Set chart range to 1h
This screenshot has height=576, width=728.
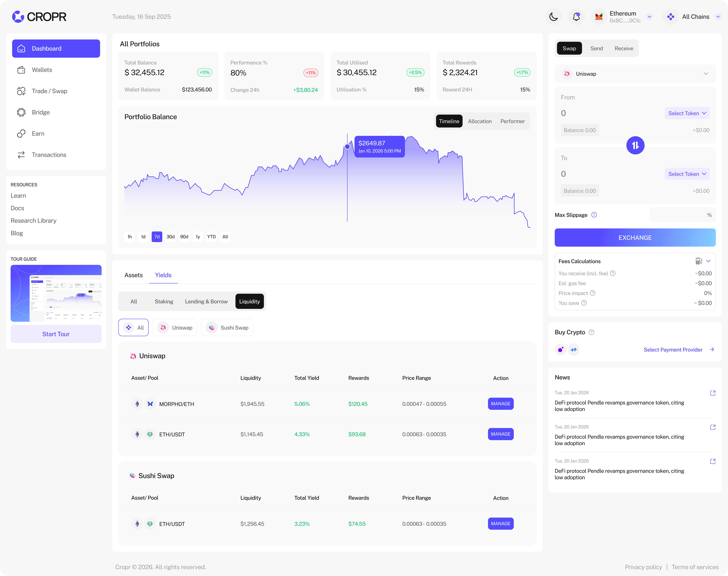(130, 237)
